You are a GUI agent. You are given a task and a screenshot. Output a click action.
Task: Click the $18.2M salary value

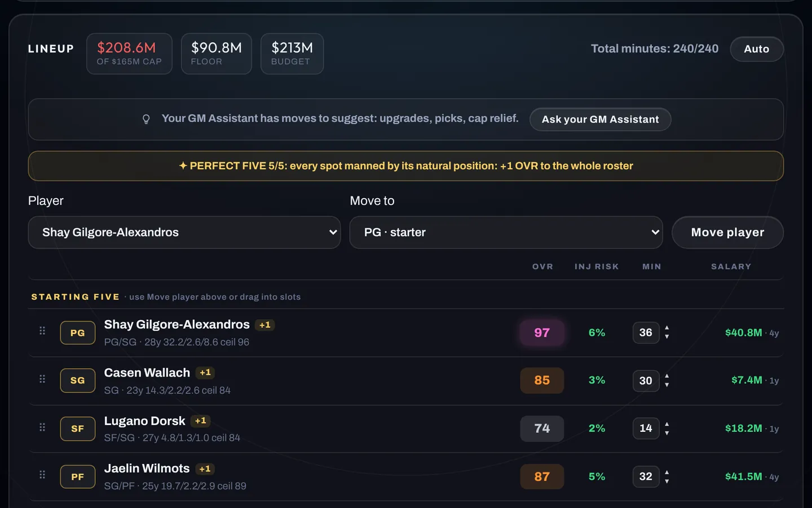(743, 428)
